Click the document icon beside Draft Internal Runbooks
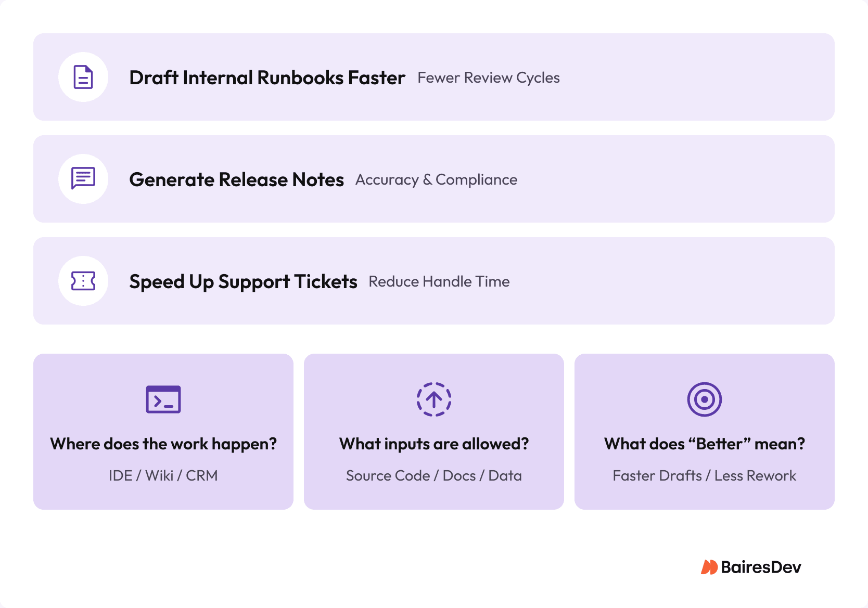Image resolution: width=868 pixels, height=608 pixels. pyautogui.click(x=83, y=77)
